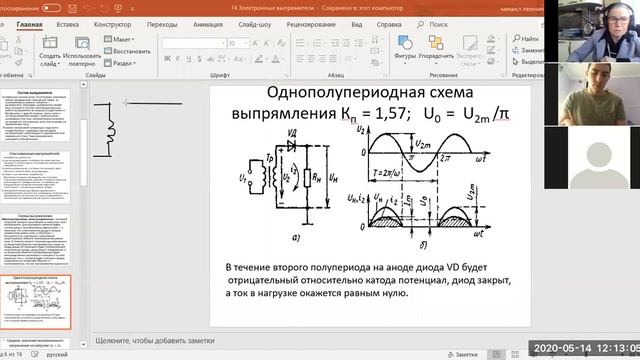Click the Cut scissors icon

pos(18,39)
